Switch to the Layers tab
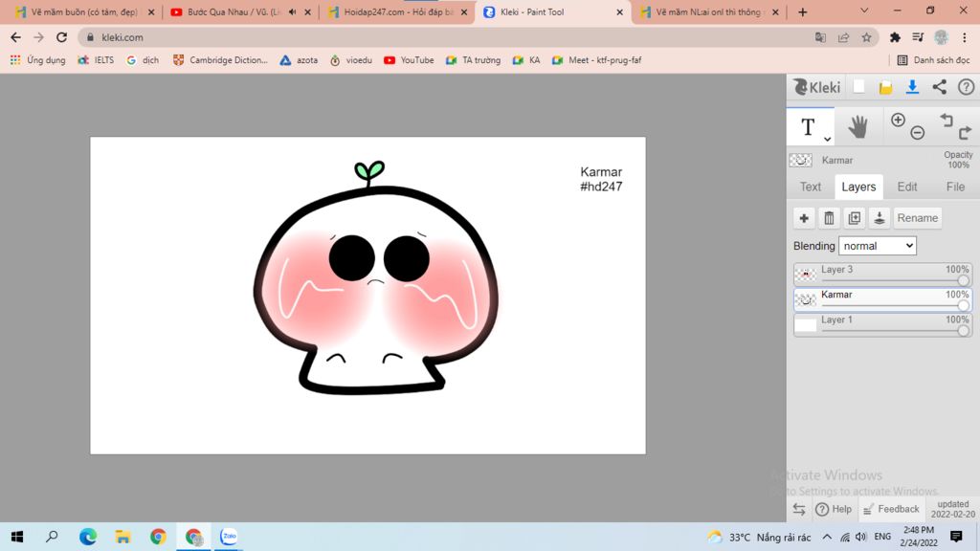 click(858, 187)
